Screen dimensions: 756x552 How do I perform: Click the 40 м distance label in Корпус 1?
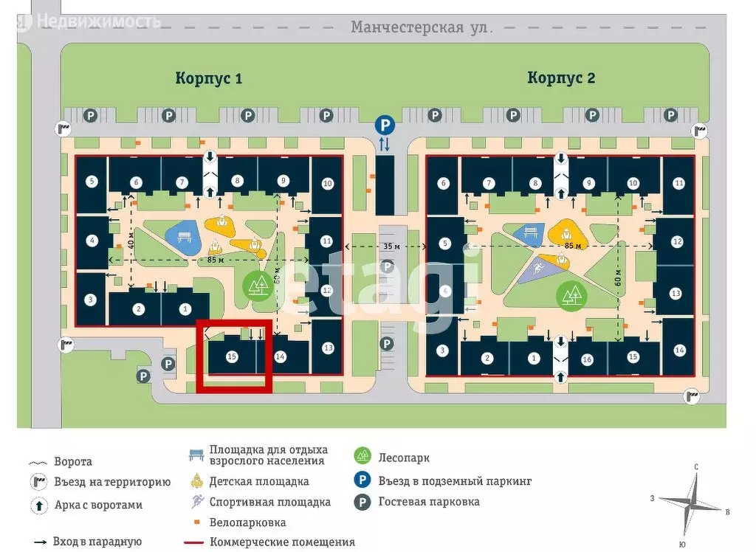[131, 240]
